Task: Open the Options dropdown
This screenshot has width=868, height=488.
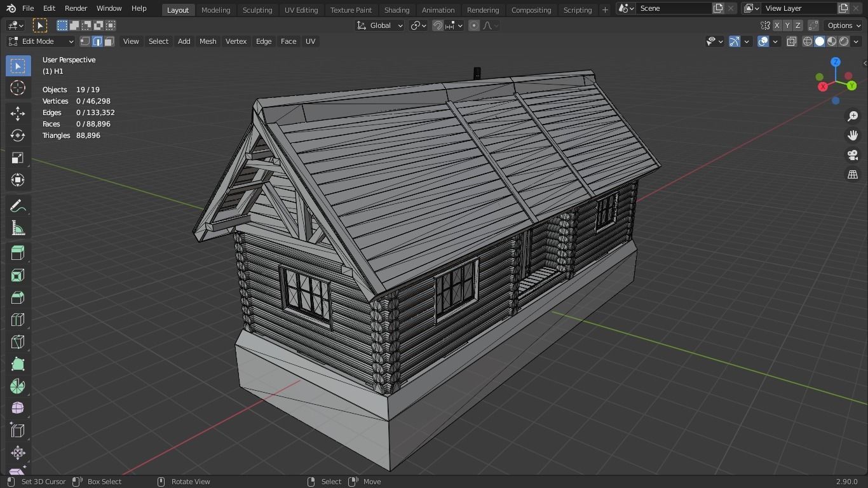Action: (x=844, y=25)
